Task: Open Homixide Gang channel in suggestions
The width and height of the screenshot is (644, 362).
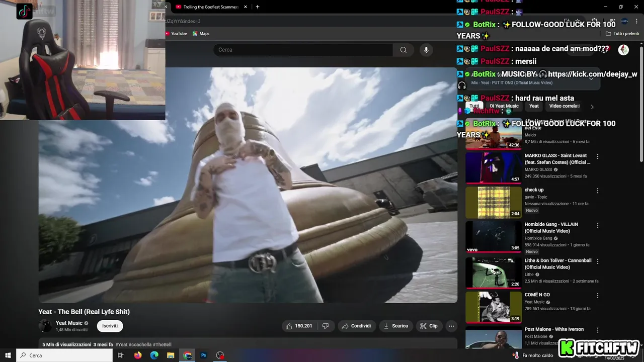Action: point(538,238)
